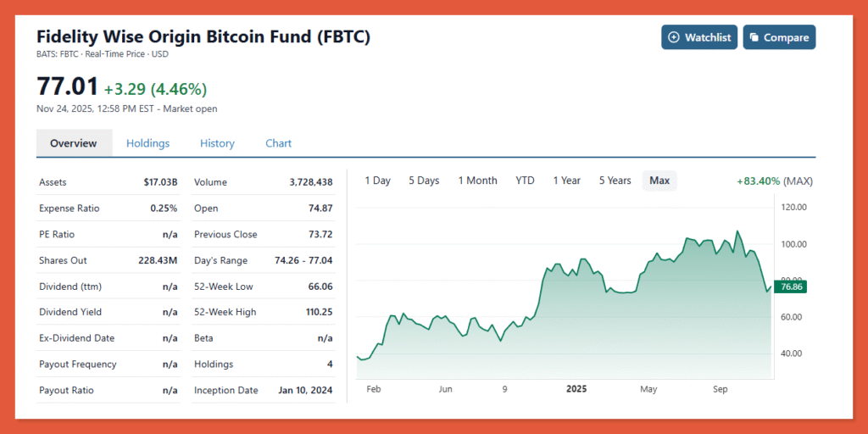This screenshot has width=868, height=434.
Task: Click the copy icon in Compare button
Action: (754, 37)
